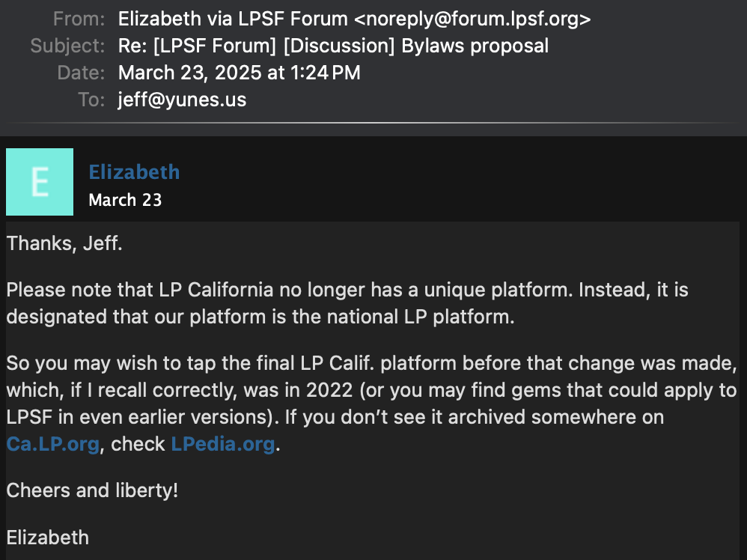This screenshot has height=560, width=747.
Task: Click the Bylaws proposal subject line
Action: click(333, 46)
